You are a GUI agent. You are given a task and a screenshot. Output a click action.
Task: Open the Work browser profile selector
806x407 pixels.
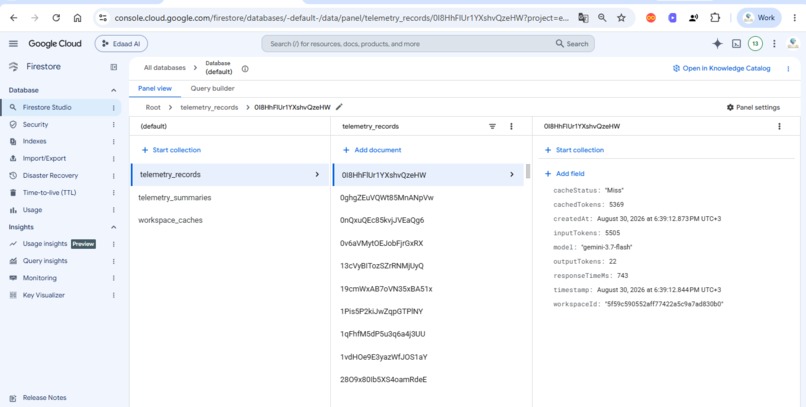point(759,18)
